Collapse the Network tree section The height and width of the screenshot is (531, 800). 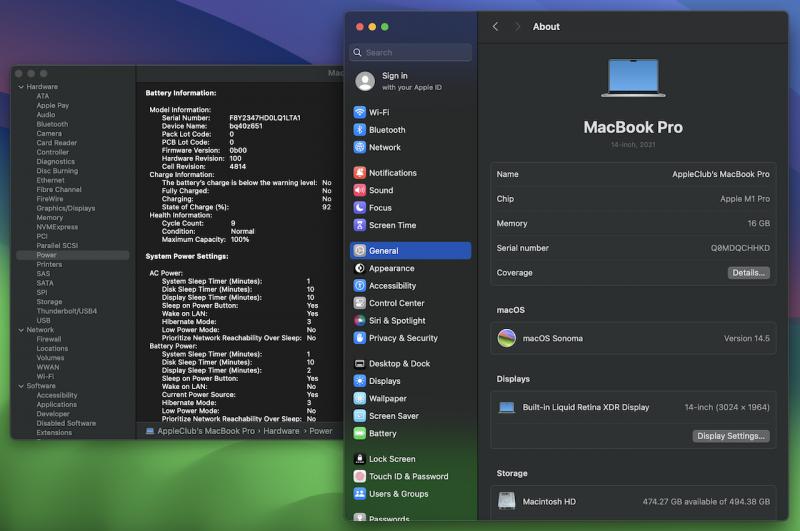tap(20, 330)
